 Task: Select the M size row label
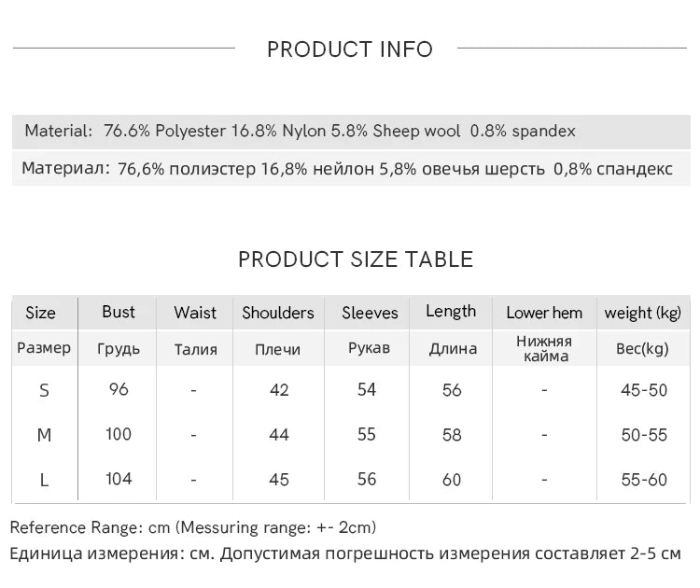pos(44,435)
